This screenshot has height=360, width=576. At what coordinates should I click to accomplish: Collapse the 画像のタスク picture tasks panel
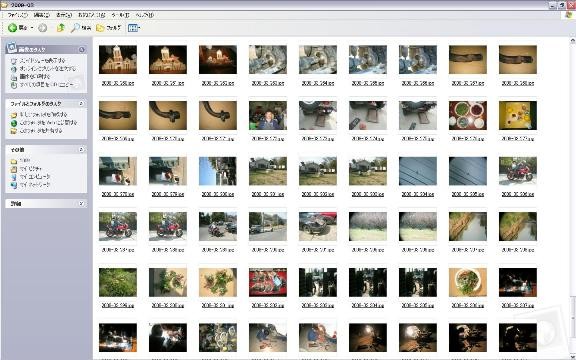click(82, 49)
